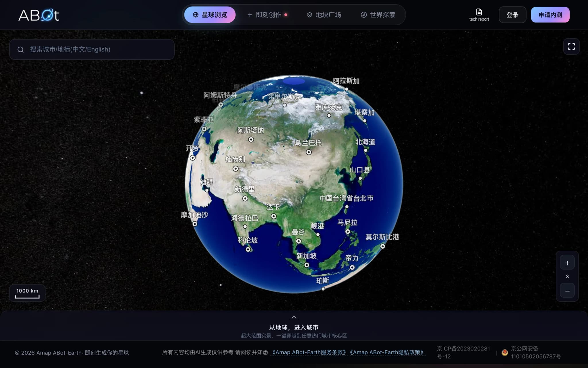This screenshot has width=588, height=368.
Task: Select the 阿斯塔纳 city marker
Action: 251,139
